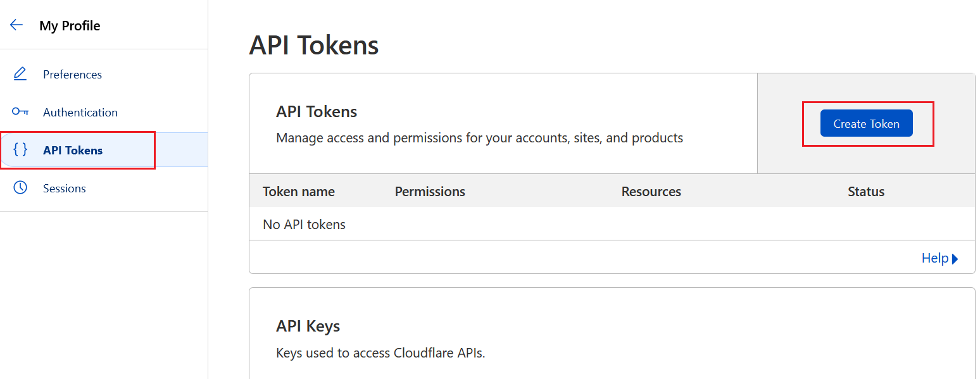Click the My Profile sidebar title
This screenshot has height=379, width=980.
coord(70,26)
